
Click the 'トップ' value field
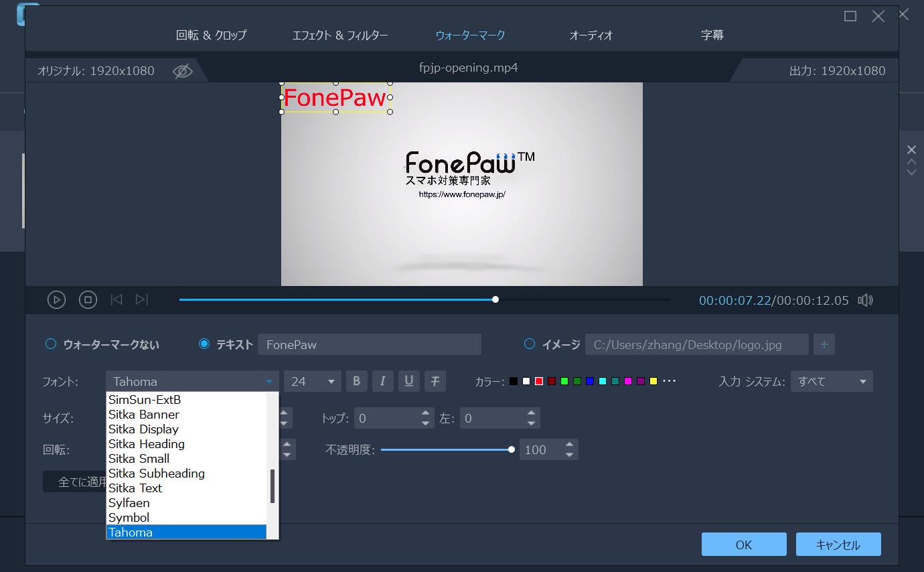[x=394, y=419]
